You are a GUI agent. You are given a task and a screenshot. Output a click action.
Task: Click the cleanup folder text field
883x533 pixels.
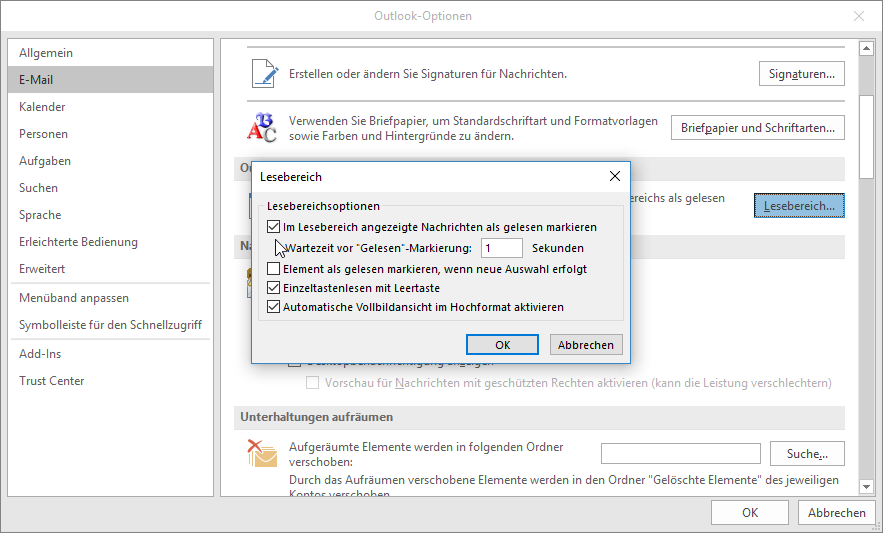click(680, 454)
